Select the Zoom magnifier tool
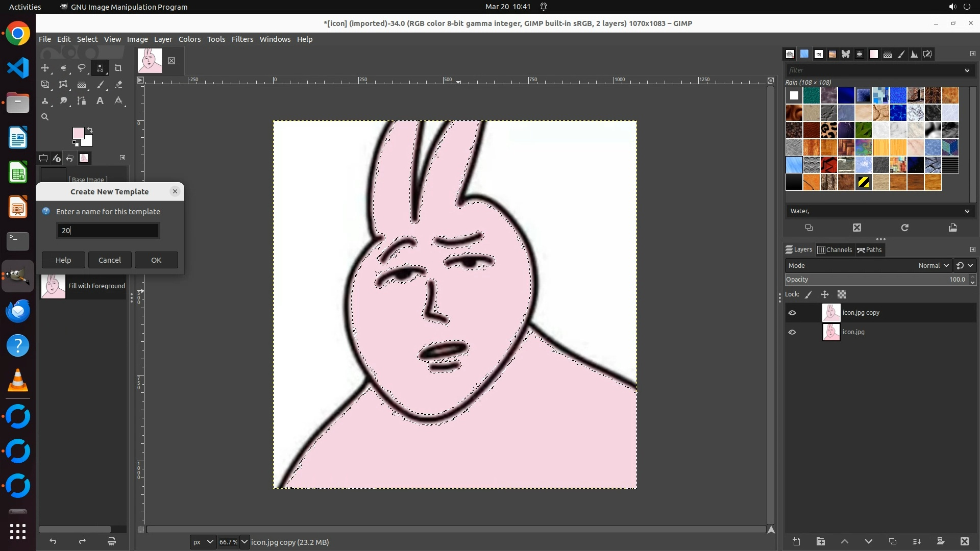 click(45, 117)
